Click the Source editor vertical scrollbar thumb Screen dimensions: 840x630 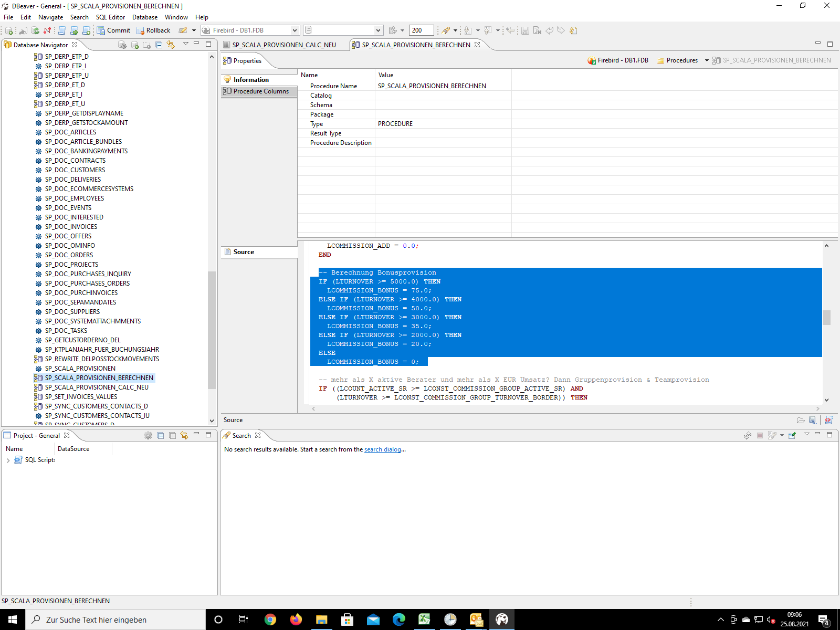(x=826, y=318)
